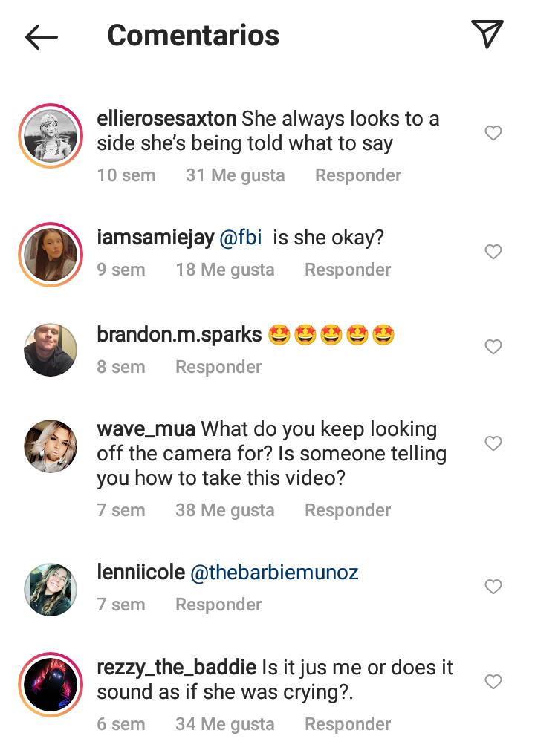This screenshot has width=535, height=756.
Task: Go back using the arrow icon
Action: click(41, 36)
